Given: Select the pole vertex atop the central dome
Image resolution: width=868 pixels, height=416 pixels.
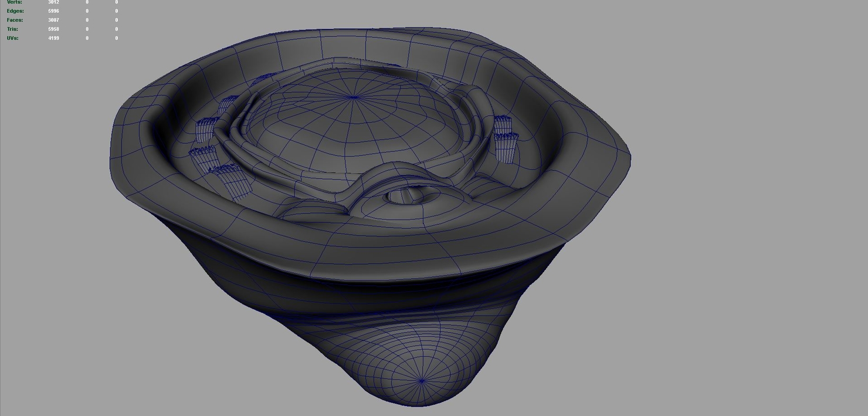Looking at the screenshot, I should click(353, 97).
